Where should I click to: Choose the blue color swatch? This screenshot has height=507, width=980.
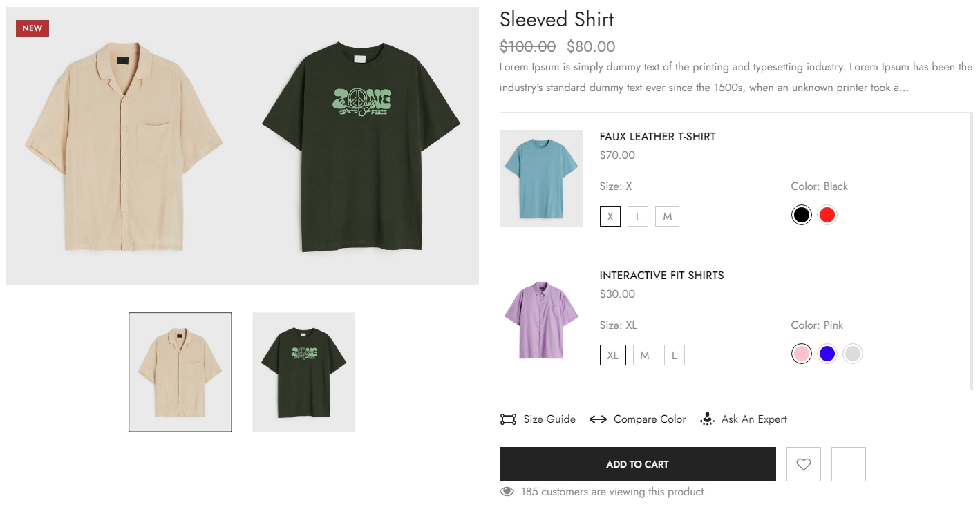827,354
